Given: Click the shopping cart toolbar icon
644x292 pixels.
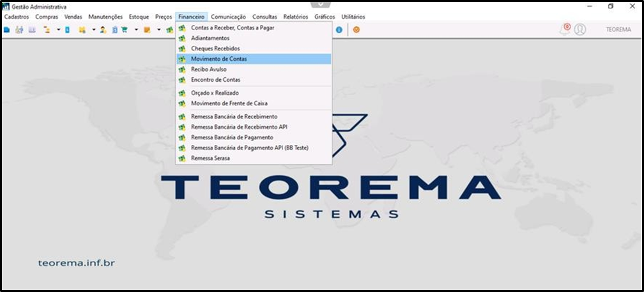Looking at the screenshot, I should pos(124,29).
